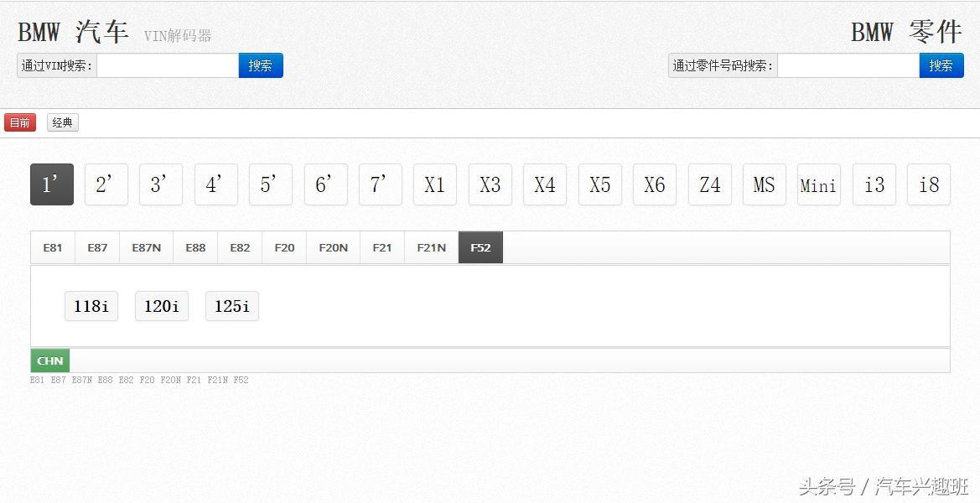Viewport: 980px width, 503px height.
Task: Select the 1' series button
Action: coord(52,184)
